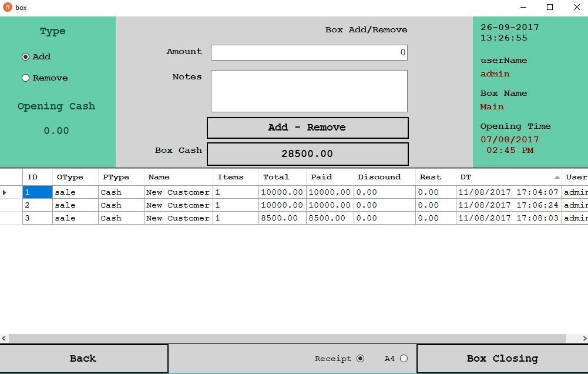588x374 pixels.
Task: Sort by the Rest column header
Action: [x=436, y=177]
